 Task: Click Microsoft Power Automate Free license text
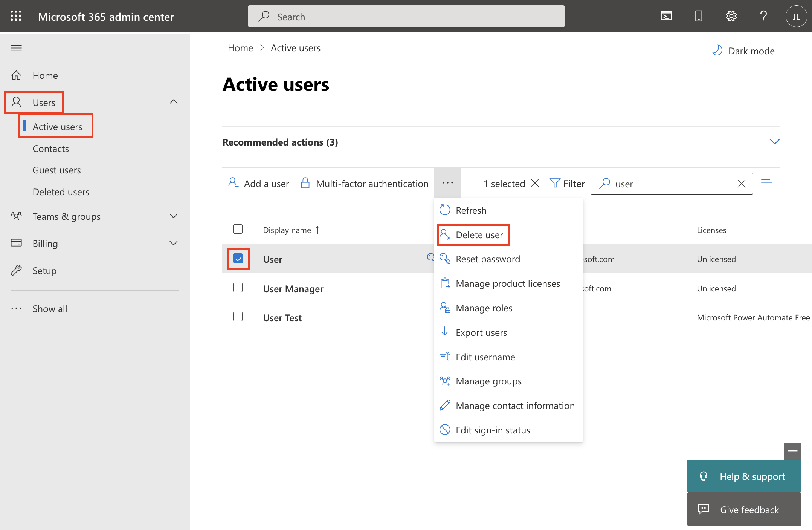[x=753, y=317]
